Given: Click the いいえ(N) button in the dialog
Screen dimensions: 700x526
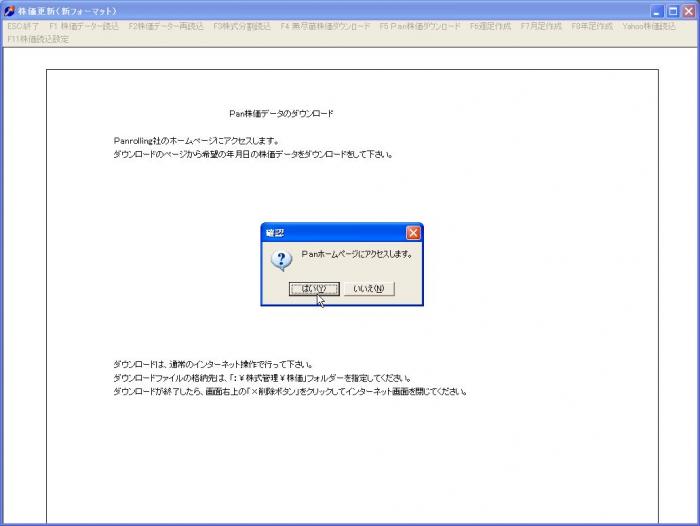Looking at the screenshot, I should (x=369, y=289).
